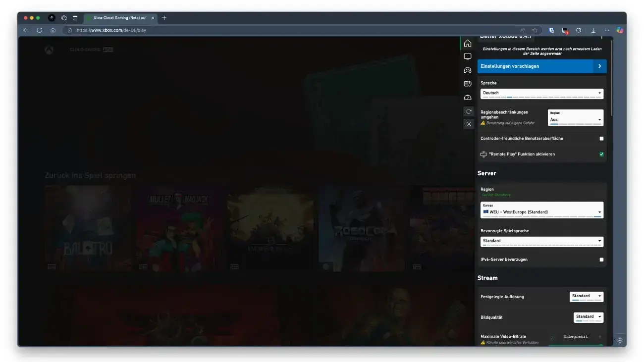The image size is (644, 362).
Task: Close the Better xCloud settings panel
Action: point(469,124)
